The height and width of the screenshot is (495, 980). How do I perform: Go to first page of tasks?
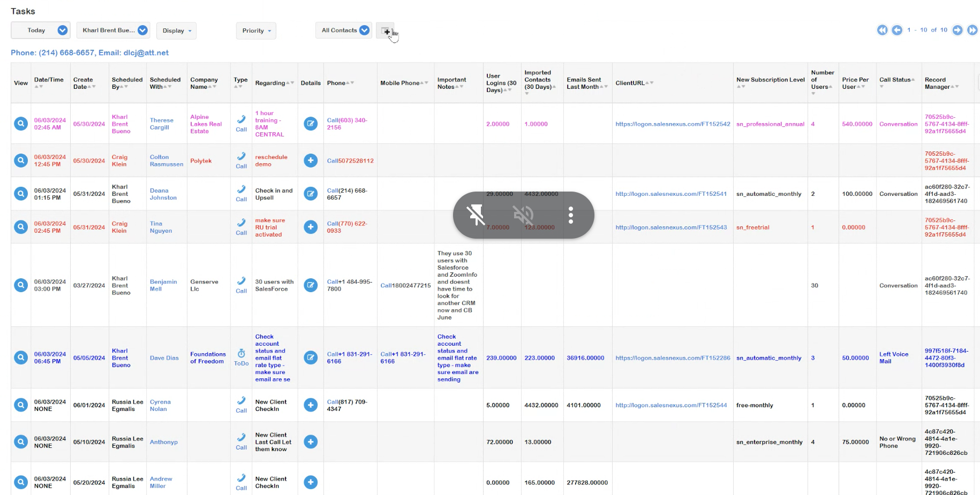click(x=882, y=30)
